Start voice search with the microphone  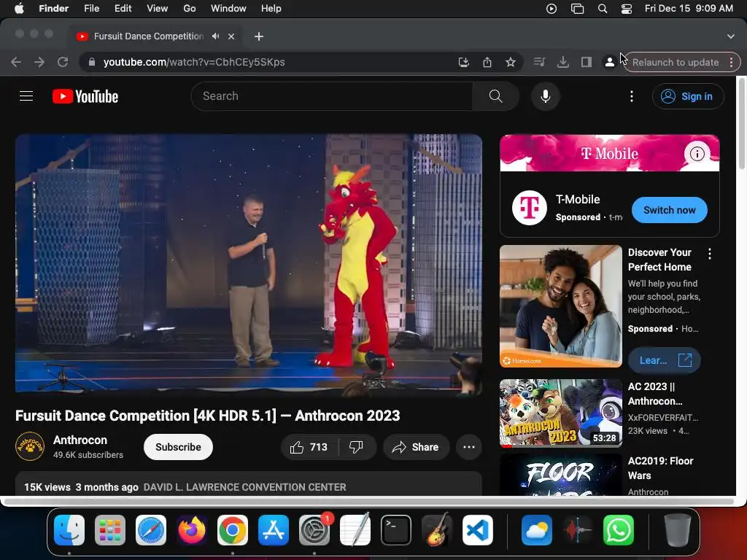pos(546,96)
